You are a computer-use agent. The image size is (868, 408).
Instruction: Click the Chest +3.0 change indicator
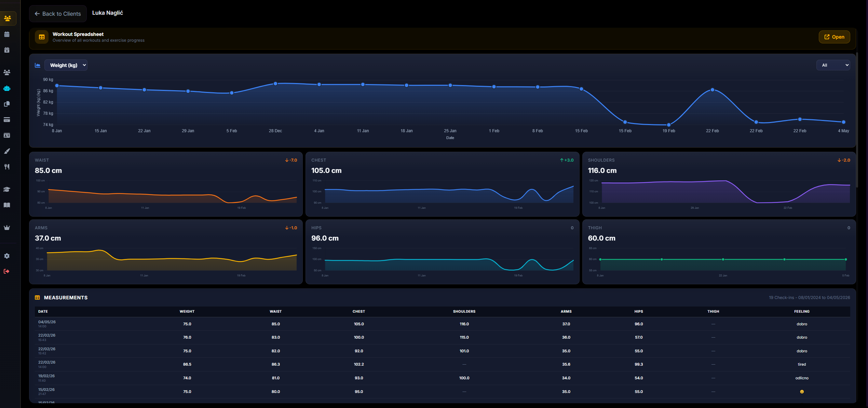[567, 160]
